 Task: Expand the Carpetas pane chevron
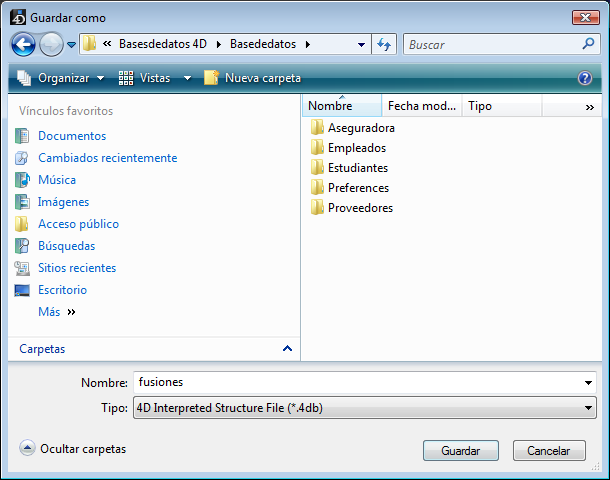click(x=287, y=349)
